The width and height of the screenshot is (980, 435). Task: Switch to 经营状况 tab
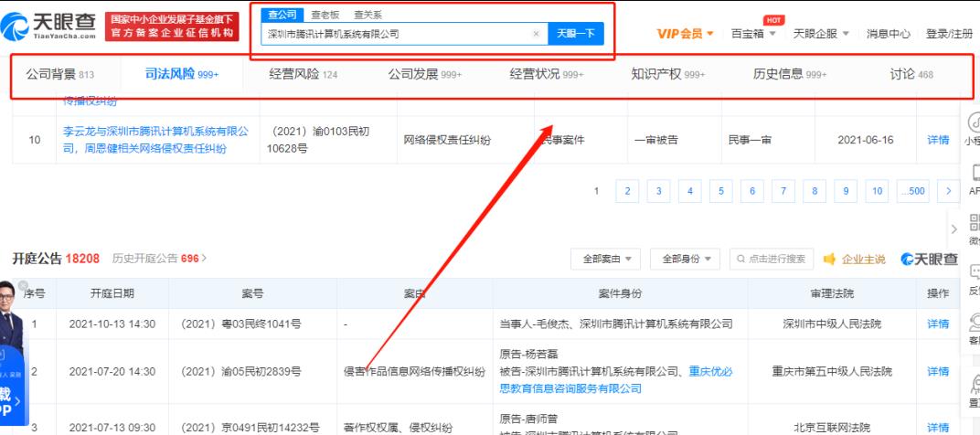pos(547,74)
